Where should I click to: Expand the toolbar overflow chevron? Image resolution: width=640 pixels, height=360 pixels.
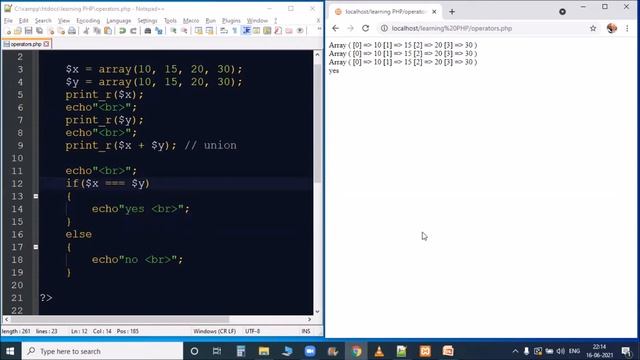(x=319, y=29)
